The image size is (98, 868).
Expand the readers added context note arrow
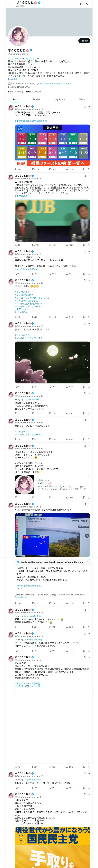click(x=87, y=562)
